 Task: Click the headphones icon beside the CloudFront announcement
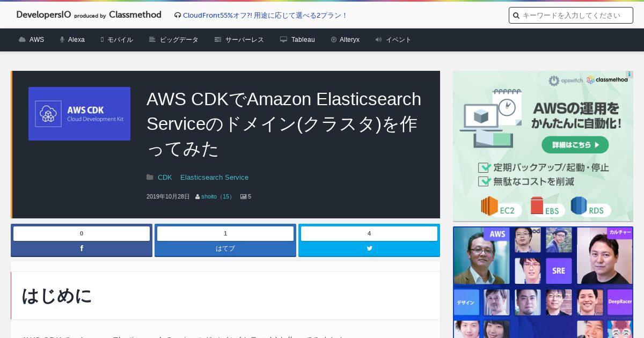coord(178,16)
